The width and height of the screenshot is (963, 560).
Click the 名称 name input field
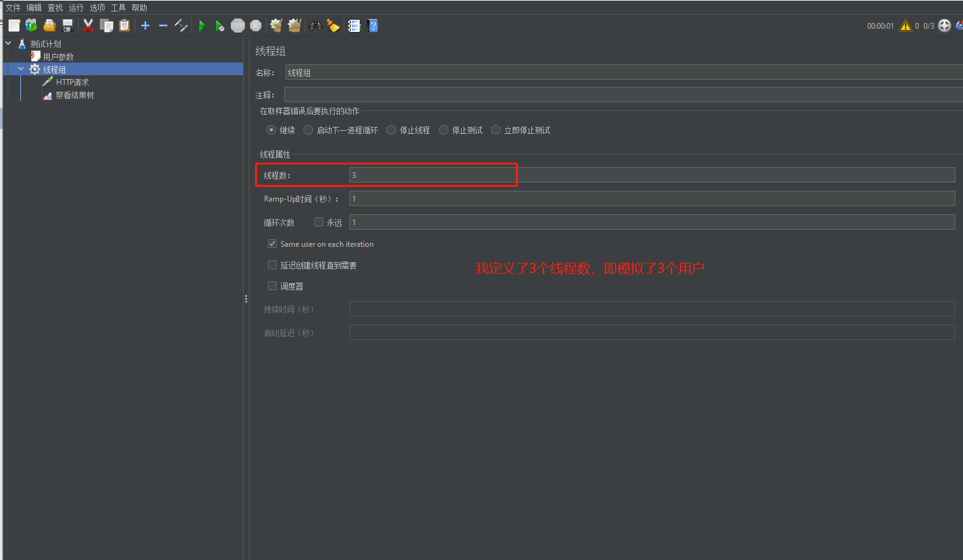(x=624, y=72)
